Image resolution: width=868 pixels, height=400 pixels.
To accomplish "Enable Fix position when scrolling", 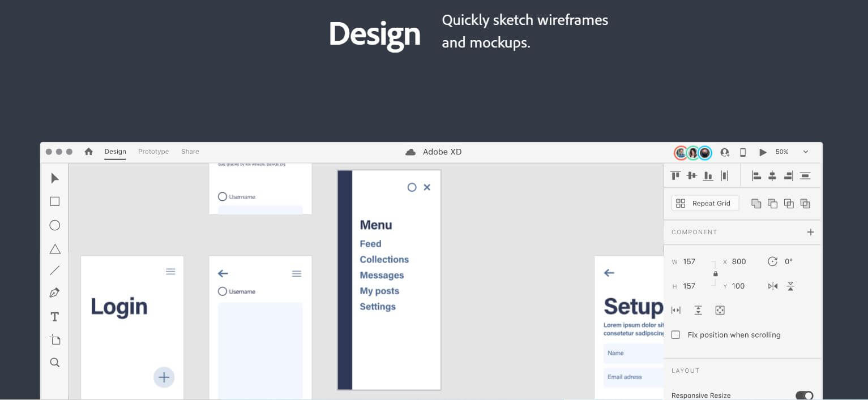I will pyautogui.click(x=675, y=335).
